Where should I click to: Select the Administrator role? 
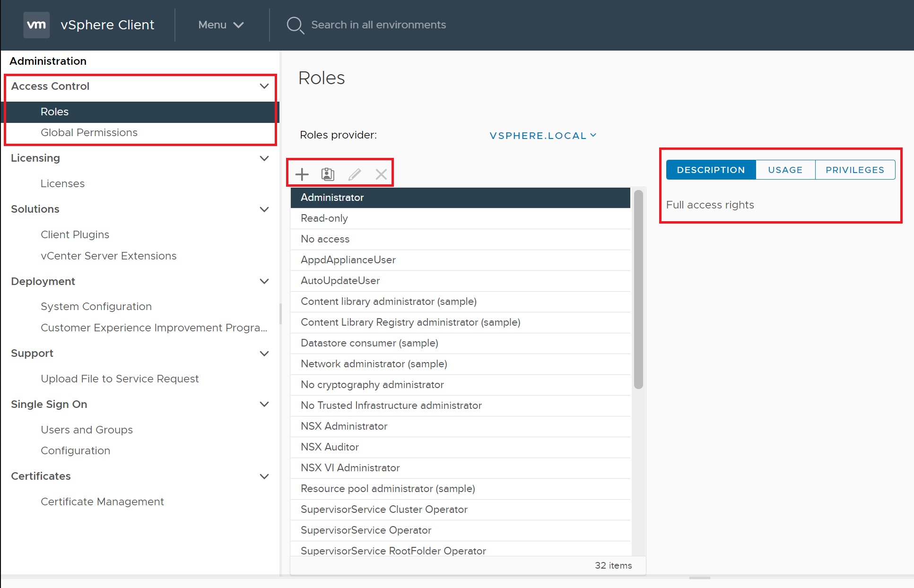pos(461,198)
